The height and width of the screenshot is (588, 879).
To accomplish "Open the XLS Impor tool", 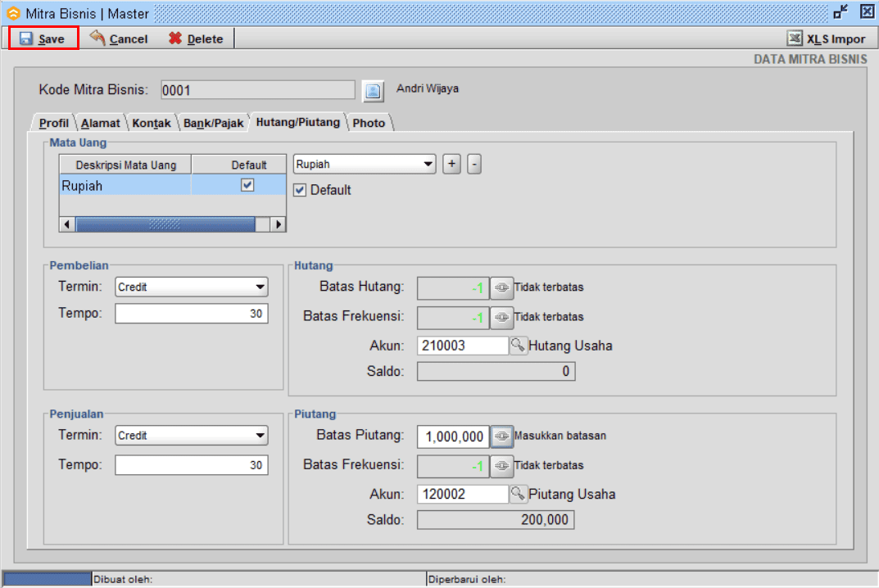I will pos(827,38).
